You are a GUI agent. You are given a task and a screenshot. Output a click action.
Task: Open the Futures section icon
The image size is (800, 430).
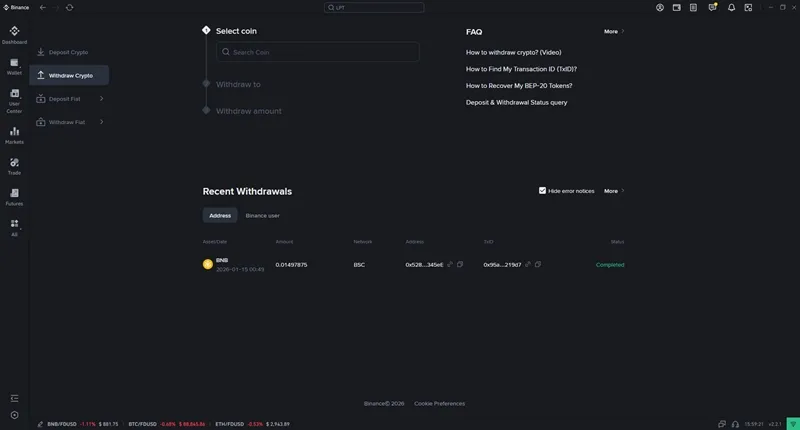pos(14,195)
